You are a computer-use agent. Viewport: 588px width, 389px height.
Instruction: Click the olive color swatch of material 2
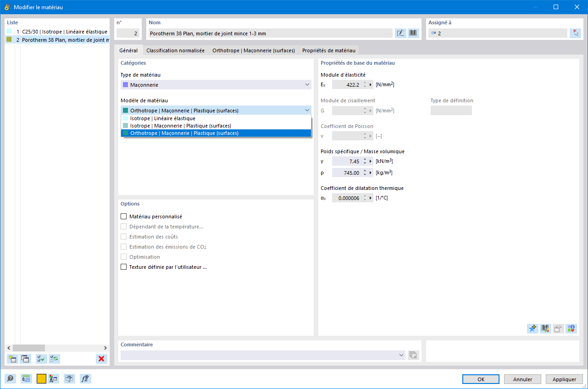point(9,39)
